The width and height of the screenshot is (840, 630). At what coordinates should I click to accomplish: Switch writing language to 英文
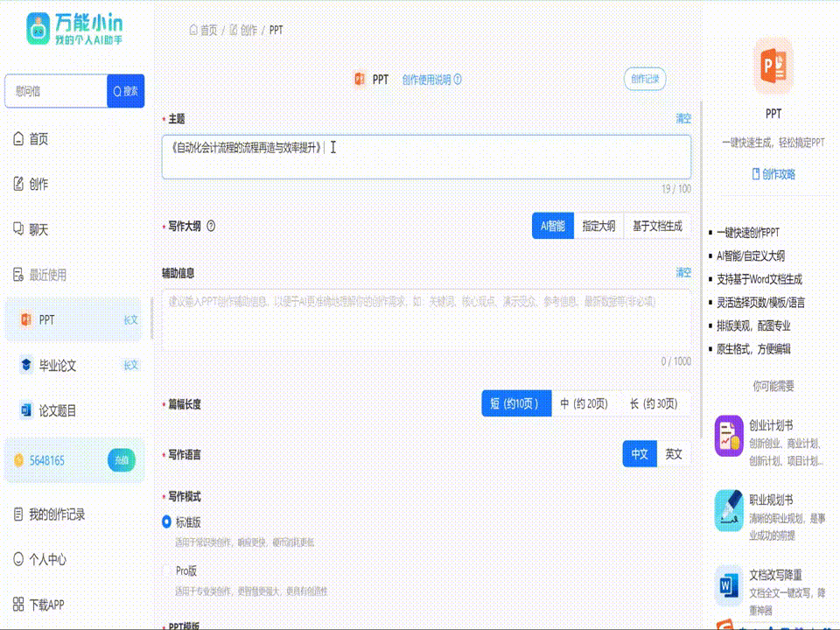click(x=673, y=454)
